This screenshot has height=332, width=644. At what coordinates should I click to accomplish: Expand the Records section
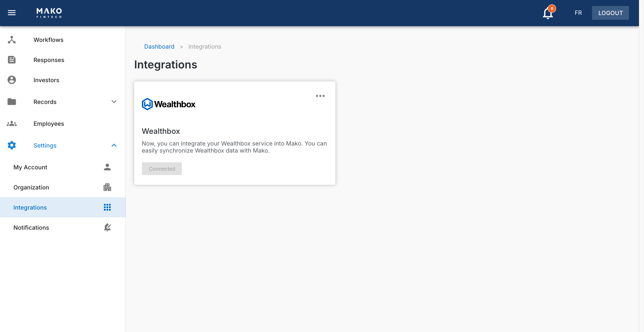click(x=114, y=102)
